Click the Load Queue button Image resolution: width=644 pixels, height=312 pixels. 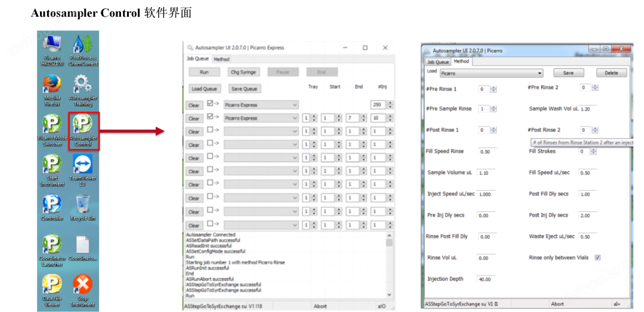tap(204, 89)
